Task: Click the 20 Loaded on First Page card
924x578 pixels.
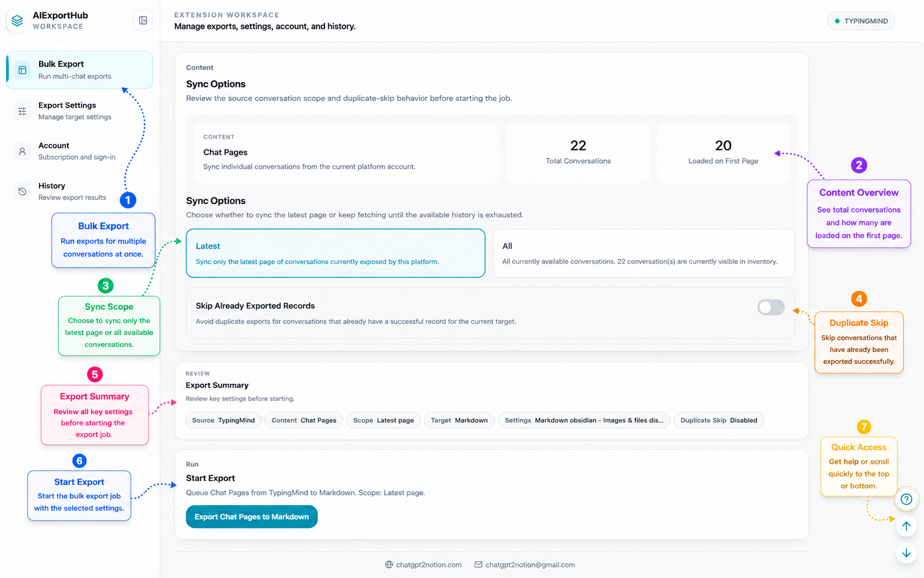Action: coord(723,153)
